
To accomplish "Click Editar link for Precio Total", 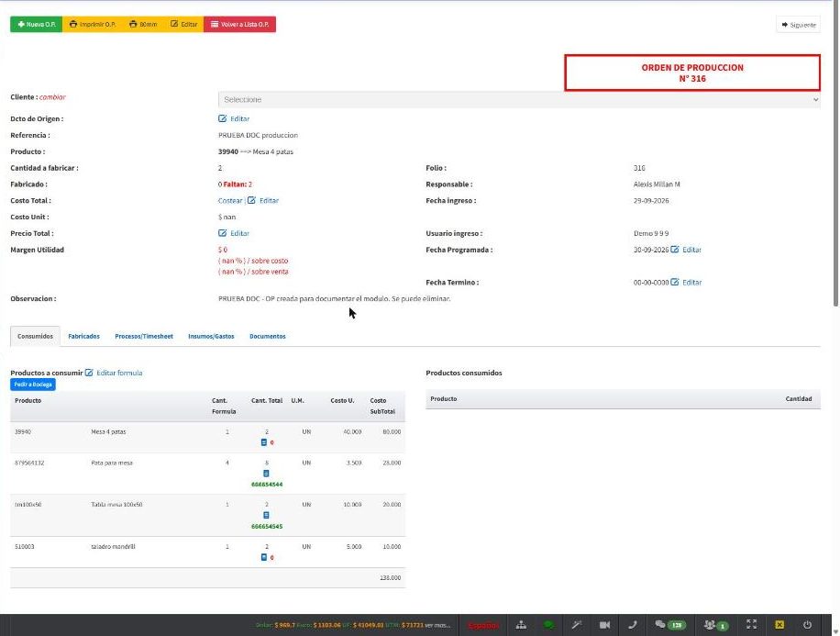I will 234,233.
